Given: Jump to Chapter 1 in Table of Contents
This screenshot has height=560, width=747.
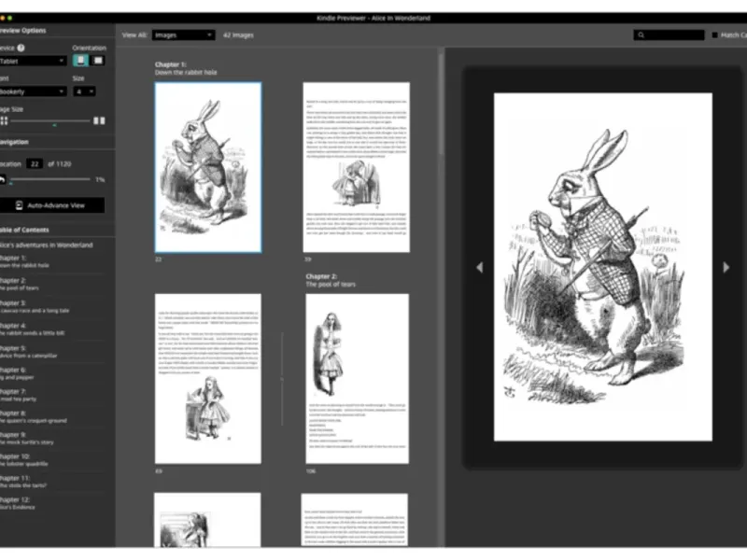Looking at the screenshot, I should [25, 261].
